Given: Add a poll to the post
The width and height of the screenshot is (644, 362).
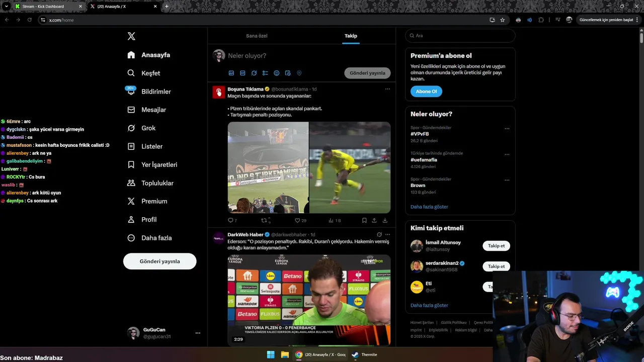Looking at the screenshot, I should point(265,73).
